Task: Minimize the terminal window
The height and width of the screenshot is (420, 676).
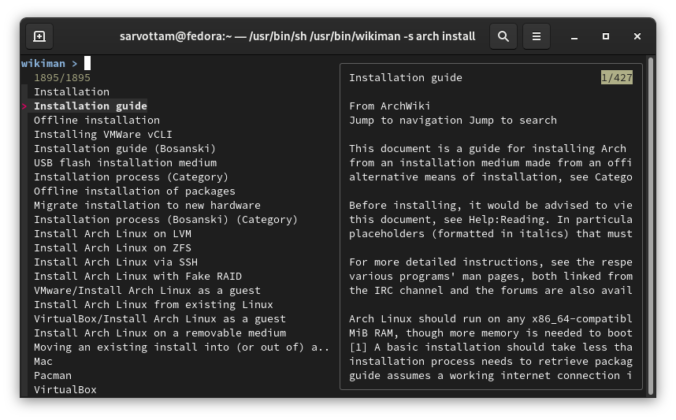Action: coord(574,37)
